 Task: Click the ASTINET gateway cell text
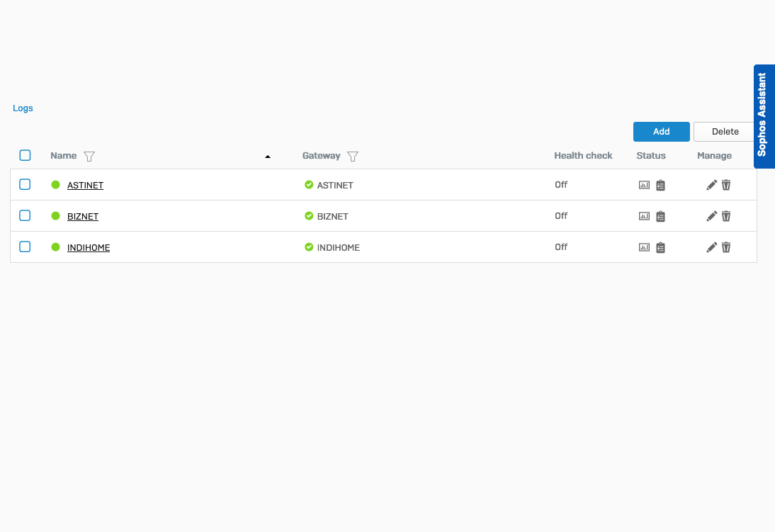(x=335, y=186)
